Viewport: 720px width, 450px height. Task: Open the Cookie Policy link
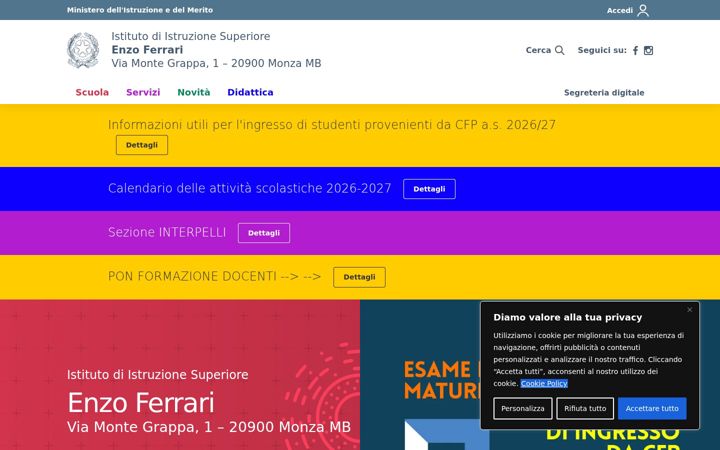(544, 383)
